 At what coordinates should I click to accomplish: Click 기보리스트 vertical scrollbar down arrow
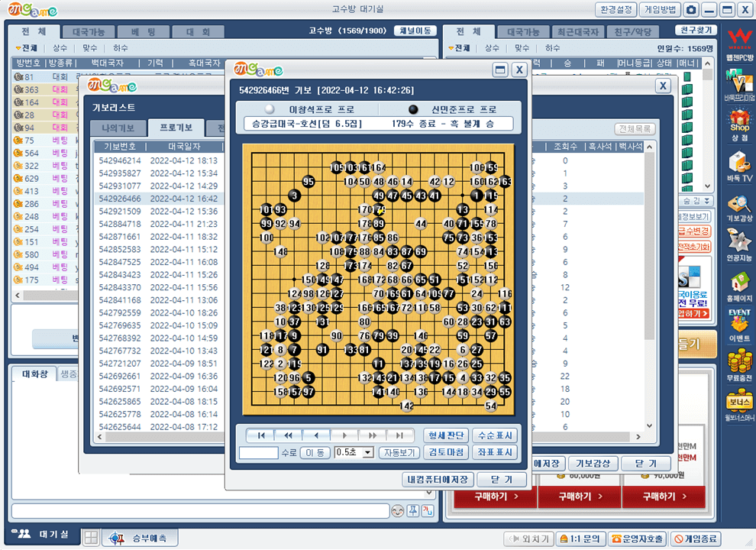point(649,425)
